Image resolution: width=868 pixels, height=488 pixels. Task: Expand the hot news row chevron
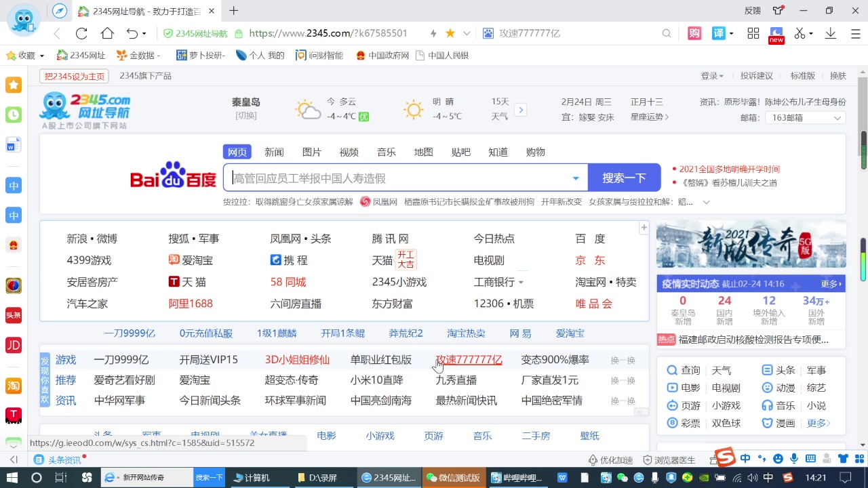tap(706, 202)
